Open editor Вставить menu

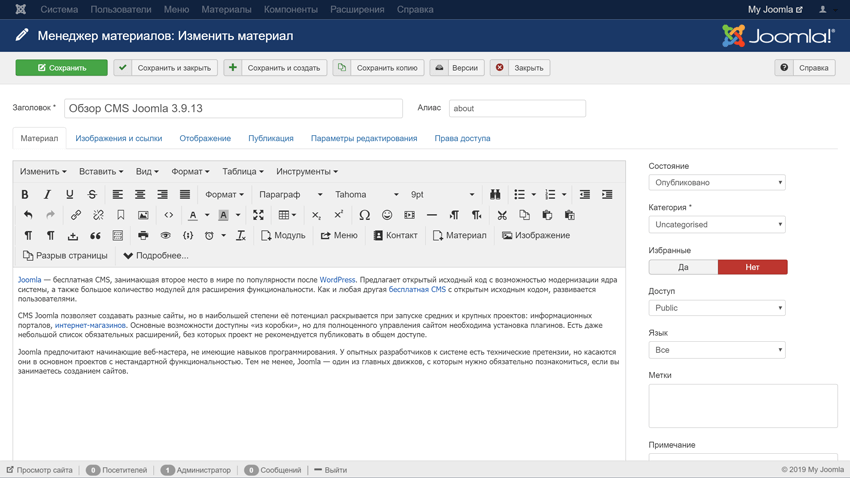101,171
